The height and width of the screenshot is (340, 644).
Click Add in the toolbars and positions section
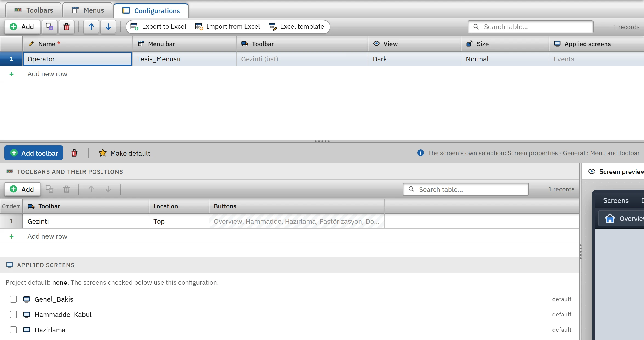(x=22, y=189)
